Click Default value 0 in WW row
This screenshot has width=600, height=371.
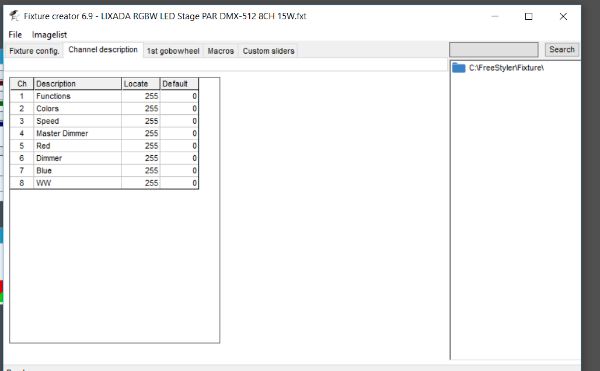tap(179, 183)
